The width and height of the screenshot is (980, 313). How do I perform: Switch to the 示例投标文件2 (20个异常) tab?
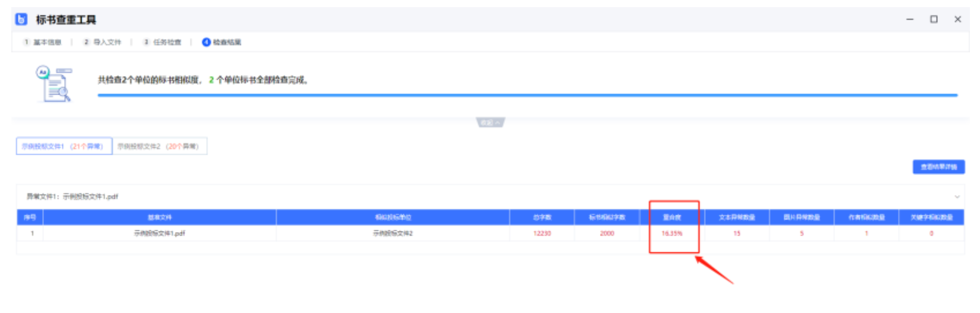(159, 146)
